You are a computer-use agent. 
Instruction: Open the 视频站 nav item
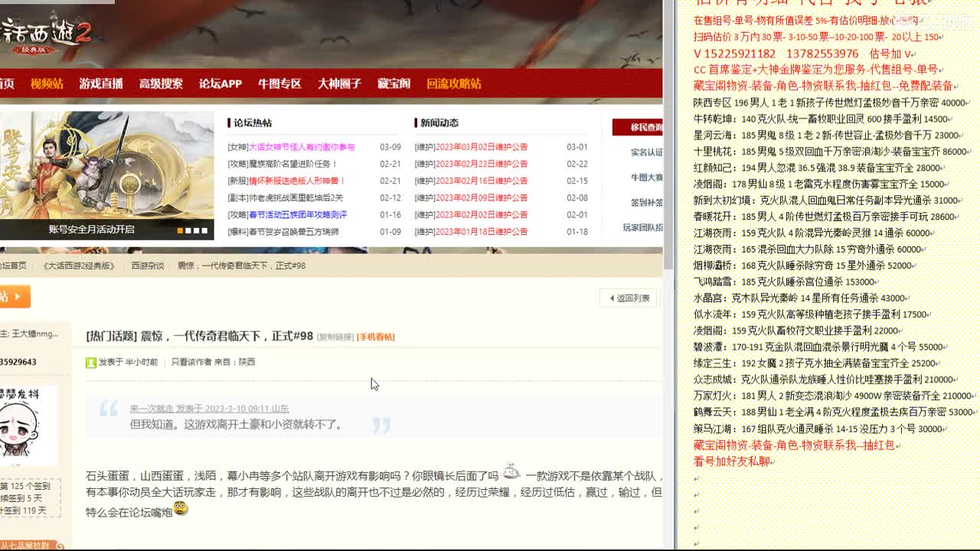[47, 84]
